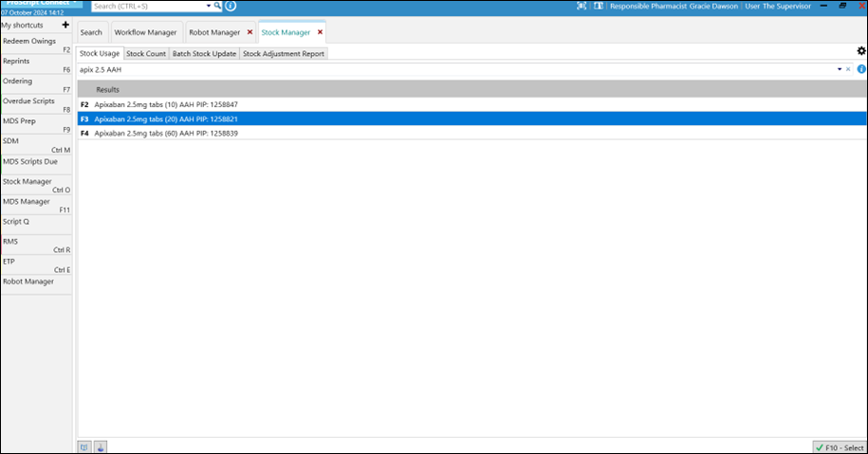This screenshot has width=868, height=454.
Task: Open the Redeem Owings shortcut
Action: [36, 45]
